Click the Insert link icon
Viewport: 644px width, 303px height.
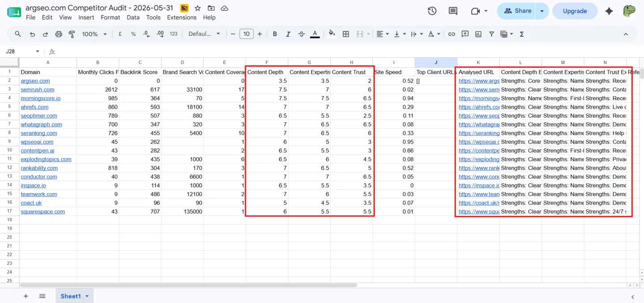(452, 34)
